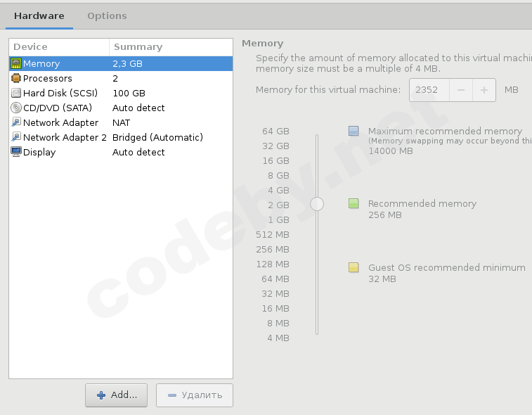532x415 pixels.
Task: Click the Display Auto detect summary
Action: pyautogui.click(x=138, y=152)
